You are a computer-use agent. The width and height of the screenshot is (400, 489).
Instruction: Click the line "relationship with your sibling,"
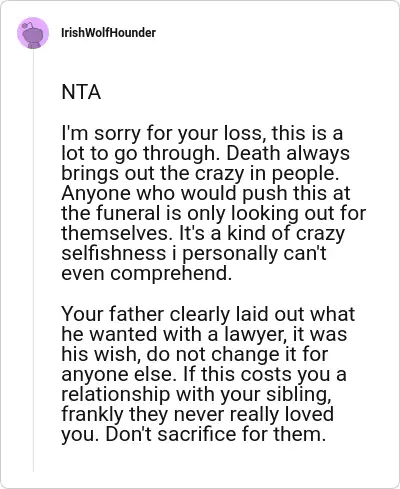(197, 395)
